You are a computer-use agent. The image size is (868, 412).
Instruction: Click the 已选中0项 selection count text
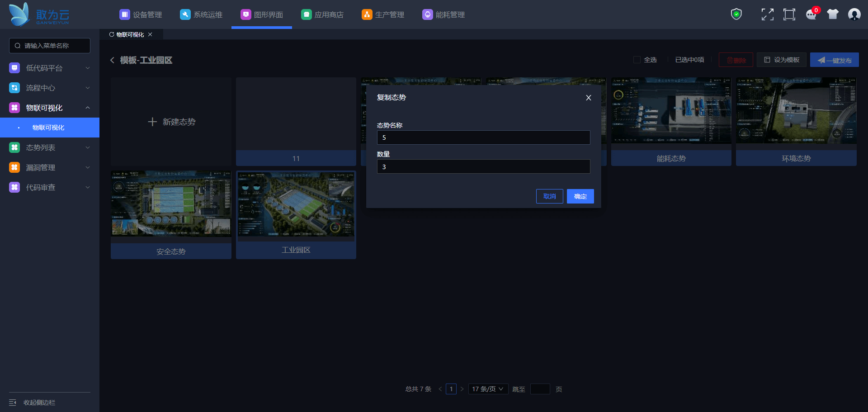coord(690,60)
